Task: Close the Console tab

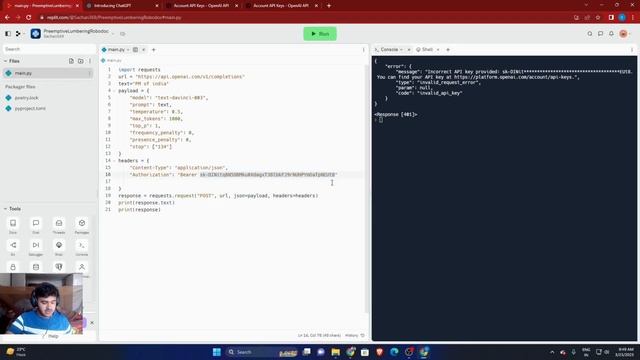Action: (x=409, y=49)
